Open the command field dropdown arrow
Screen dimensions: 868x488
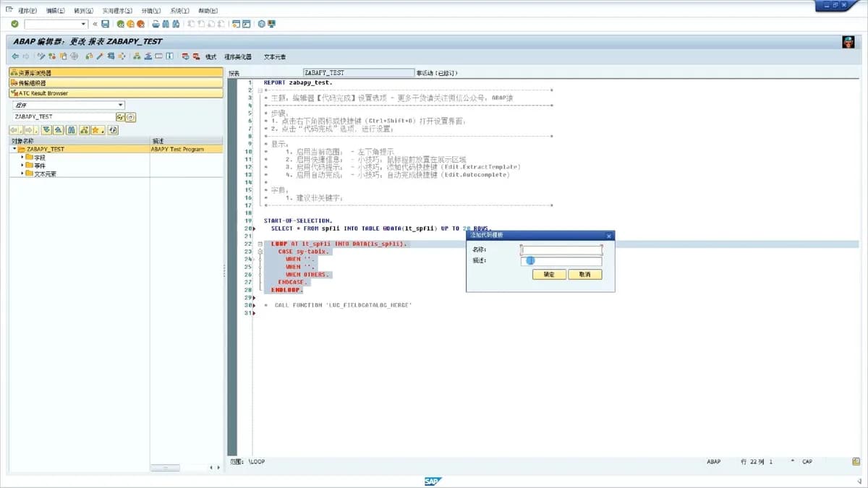pyautogui.click(x=83, y=24)
